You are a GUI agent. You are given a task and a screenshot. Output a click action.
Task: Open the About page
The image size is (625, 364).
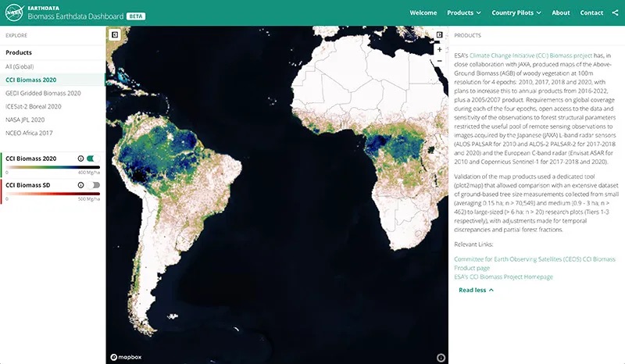[560, 12]
